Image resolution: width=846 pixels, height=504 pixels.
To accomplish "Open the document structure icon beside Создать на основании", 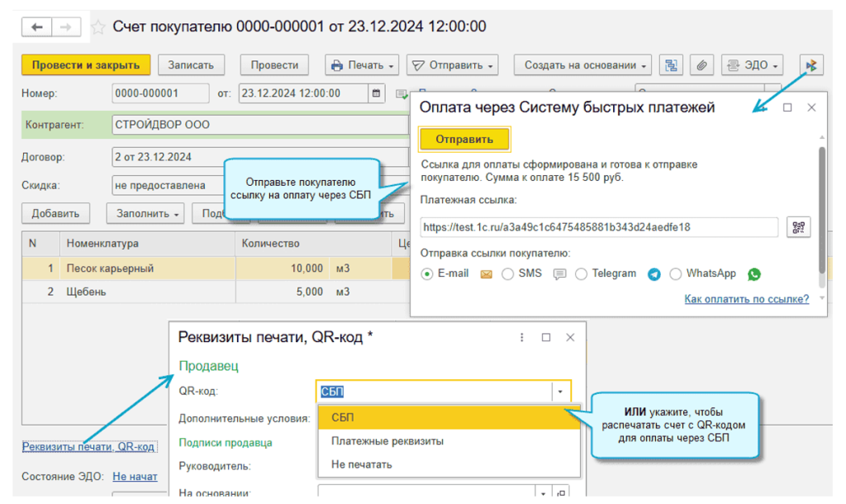I will (x=672, y=65).
